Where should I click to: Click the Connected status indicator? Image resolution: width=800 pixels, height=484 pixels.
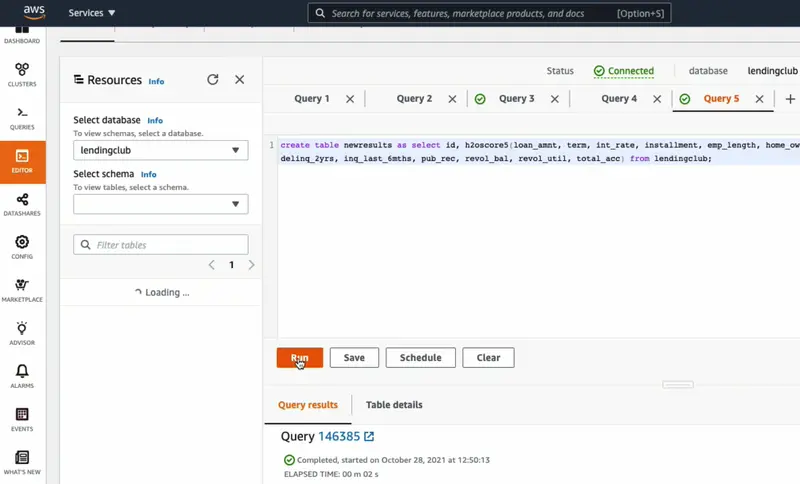pos(623,71)
